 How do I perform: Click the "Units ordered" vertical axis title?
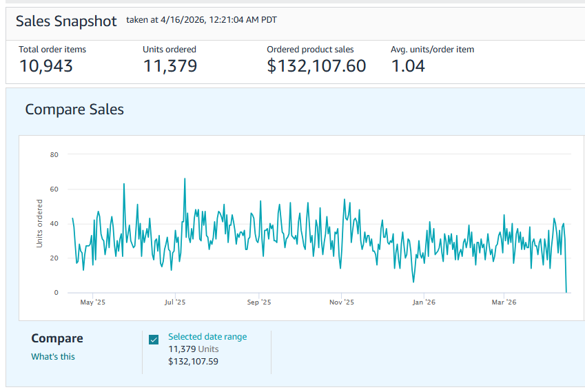click(39, 224)
